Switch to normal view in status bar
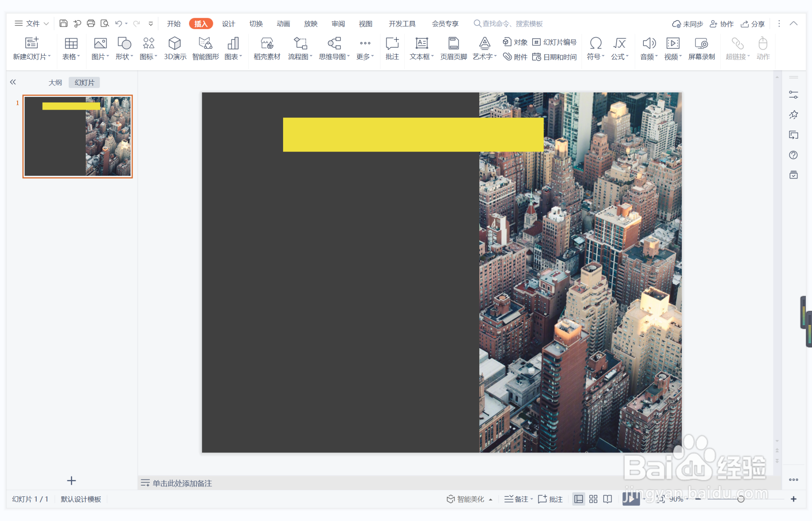This screenshot has width=812, height=521. pyautogui.click(x=579, y=499)
